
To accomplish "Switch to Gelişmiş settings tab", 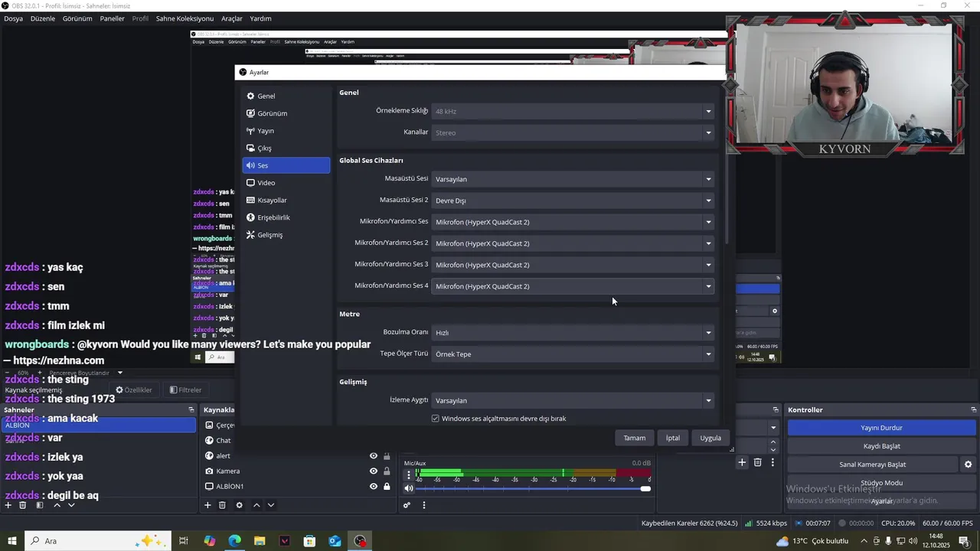I will point(286,235).
